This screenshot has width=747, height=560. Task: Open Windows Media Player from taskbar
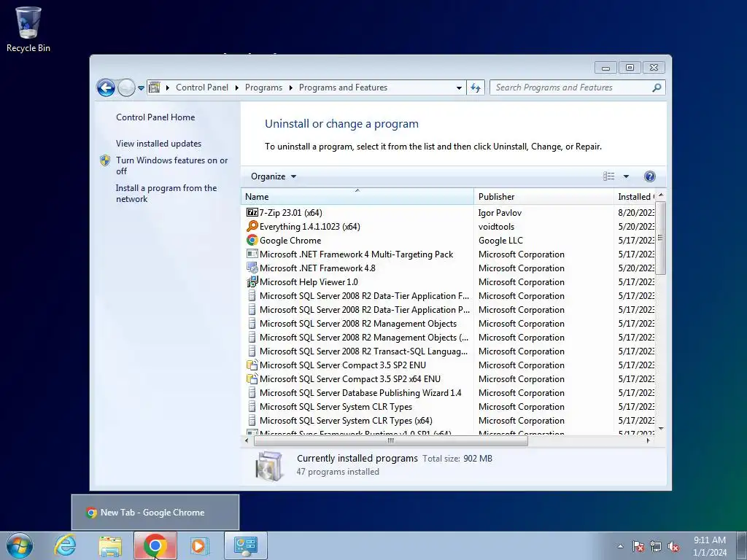pyautogui.click(x=199, y=545)
